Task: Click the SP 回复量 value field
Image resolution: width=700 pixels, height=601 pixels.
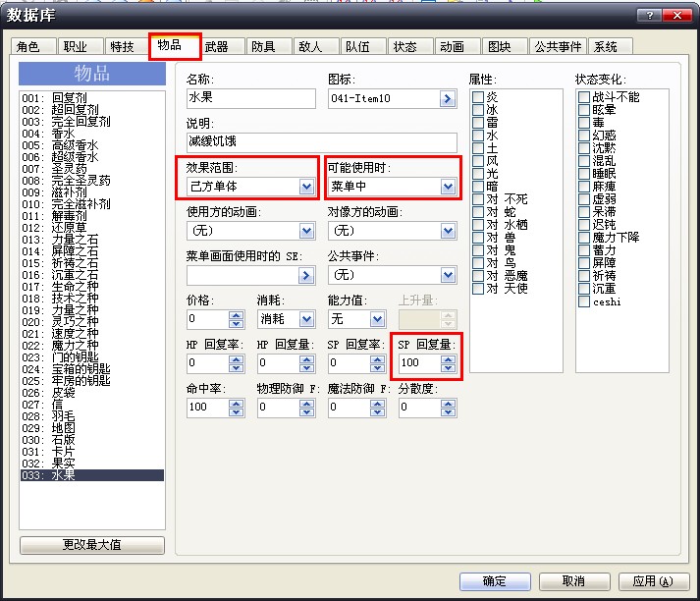Action: (419, 363)
